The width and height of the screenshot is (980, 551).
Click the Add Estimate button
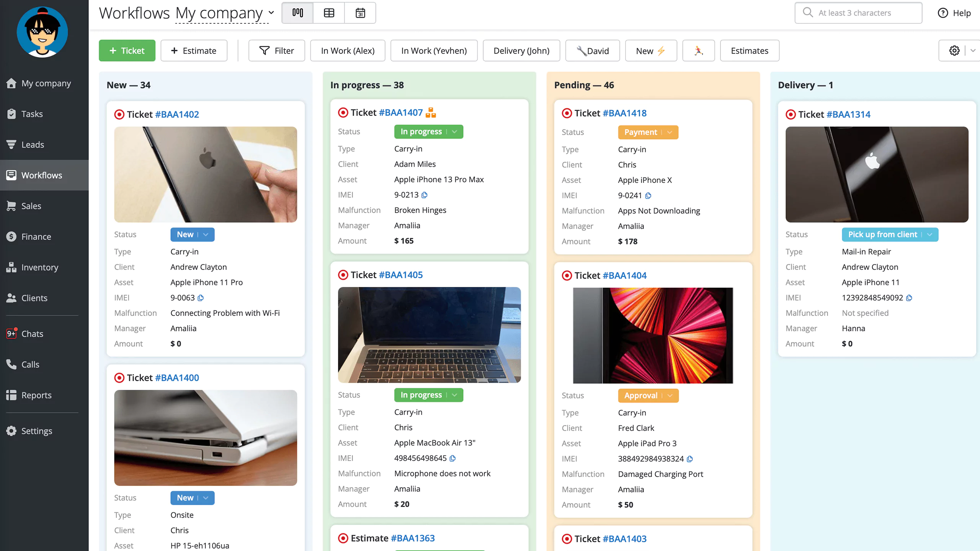tap(194, 50)
